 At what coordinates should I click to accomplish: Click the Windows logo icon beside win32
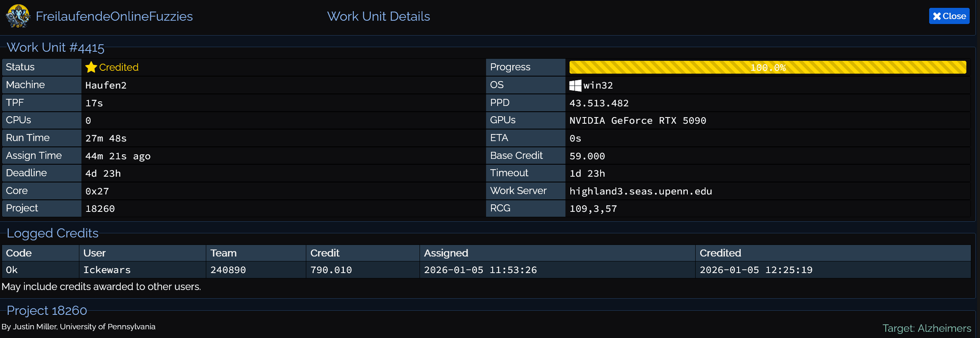click(x=575, y=86)
